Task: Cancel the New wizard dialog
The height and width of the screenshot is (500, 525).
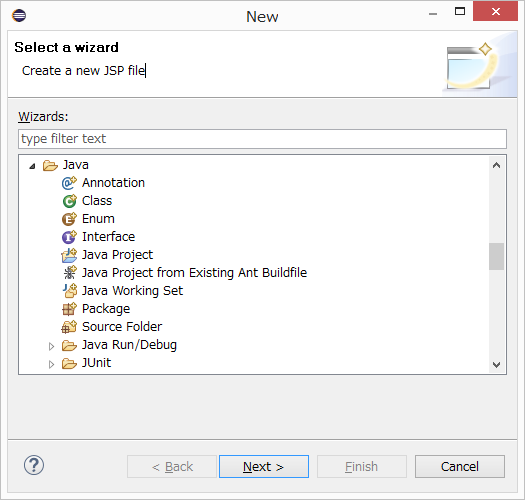Action: coord(460,467)
